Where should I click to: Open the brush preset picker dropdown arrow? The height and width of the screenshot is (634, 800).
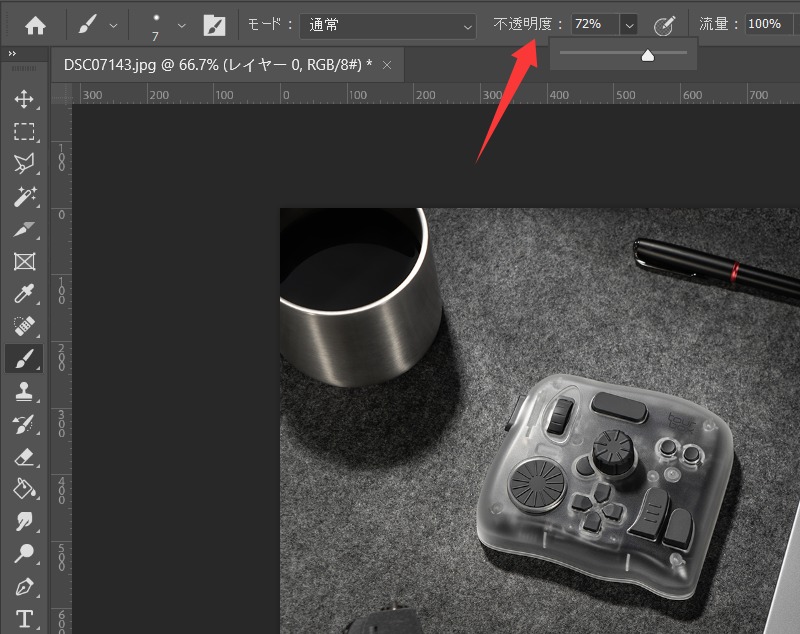(x=181, y=25)
